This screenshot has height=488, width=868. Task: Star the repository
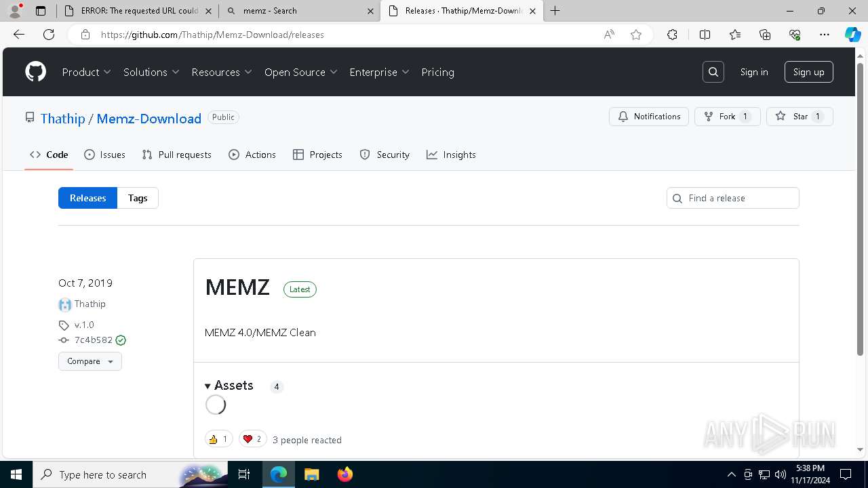point(800,117)
